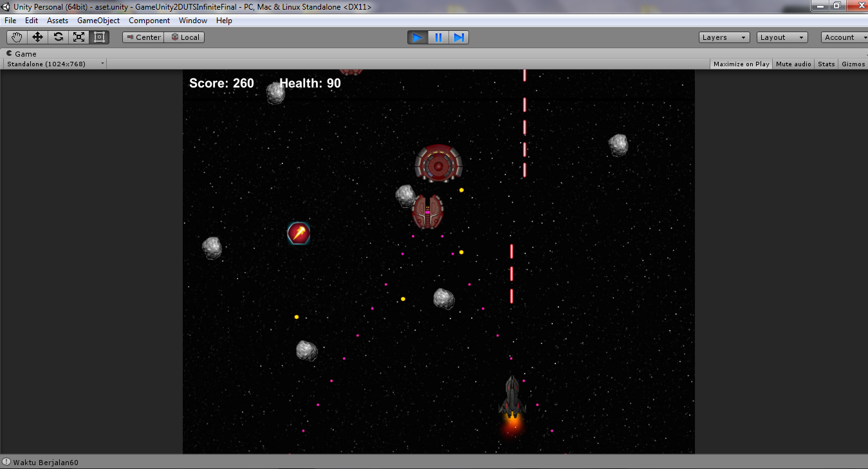Stop play mode with the Play button
Screen dimensions: 868x469
(x=417, y=37)
